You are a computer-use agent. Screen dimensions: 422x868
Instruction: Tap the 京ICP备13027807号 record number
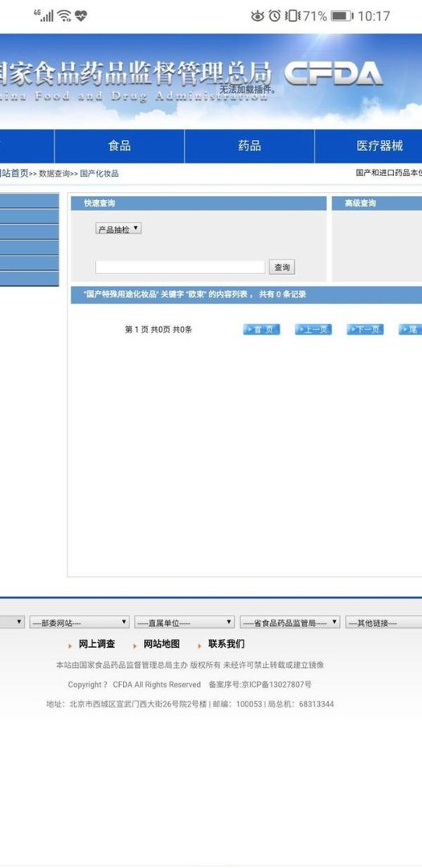277,685
